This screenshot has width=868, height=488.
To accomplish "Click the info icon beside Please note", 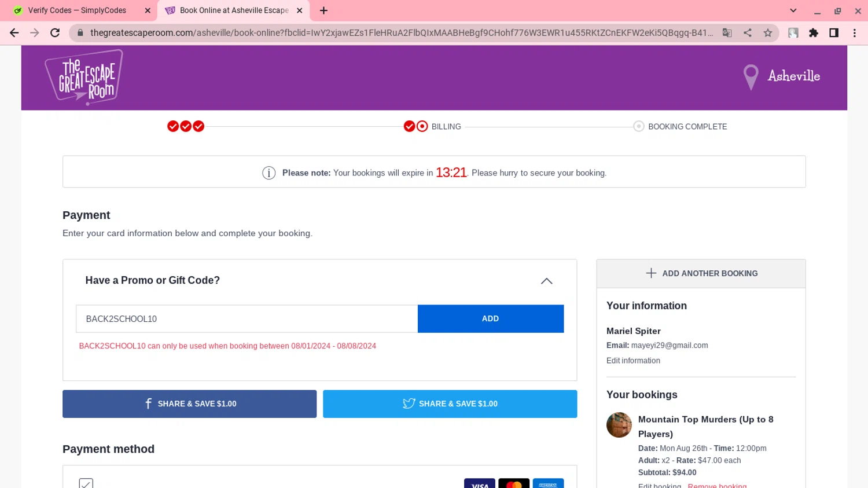I will pyautogui.click(x=269, y=173).
